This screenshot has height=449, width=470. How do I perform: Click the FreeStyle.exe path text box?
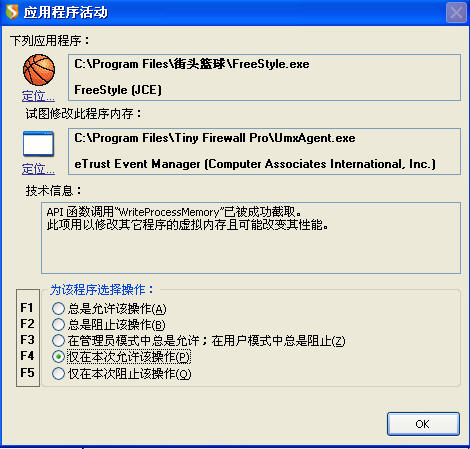264,77
